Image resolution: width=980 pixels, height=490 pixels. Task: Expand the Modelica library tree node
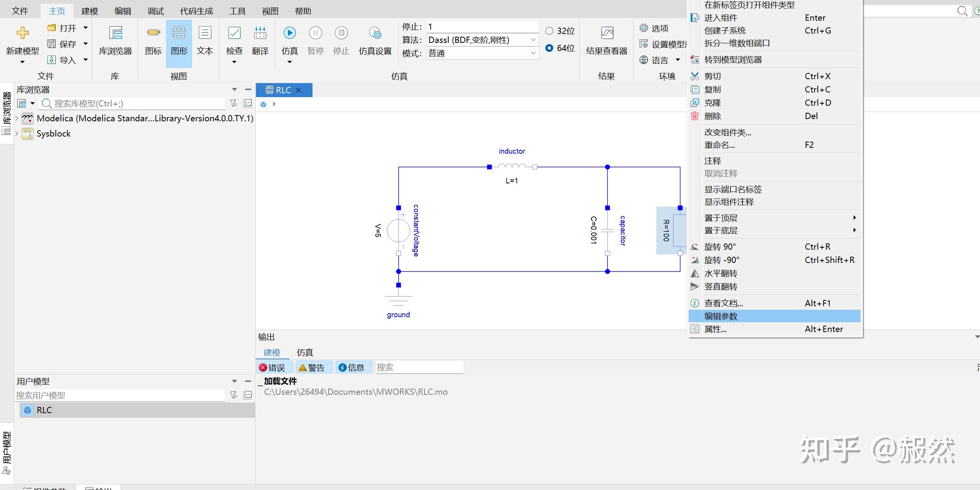pyautogui.click(x=17, y=118)
